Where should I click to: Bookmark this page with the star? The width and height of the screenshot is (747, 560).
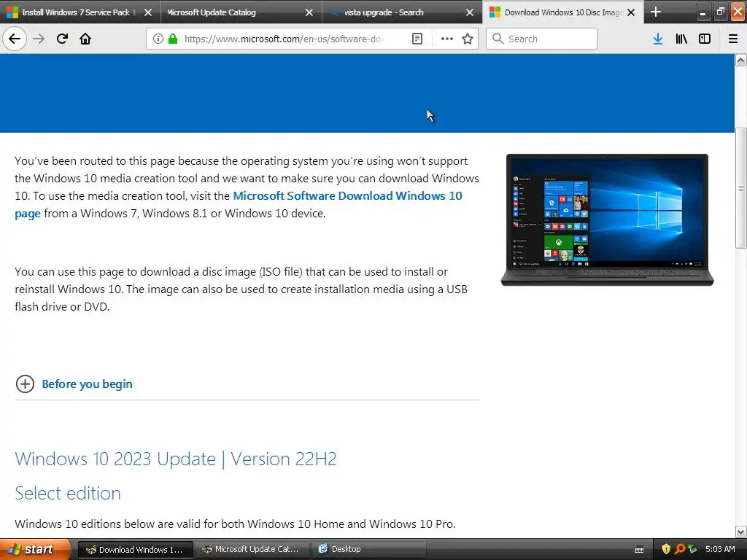[x=468, y=39]
